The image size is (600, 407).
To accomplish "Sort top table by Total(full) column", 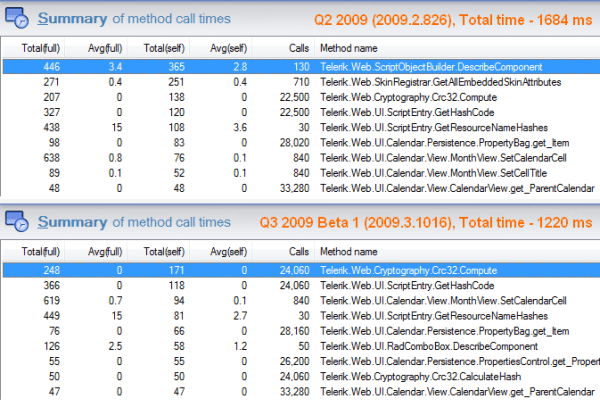I will pyautogui.click(x=33, y=48).
